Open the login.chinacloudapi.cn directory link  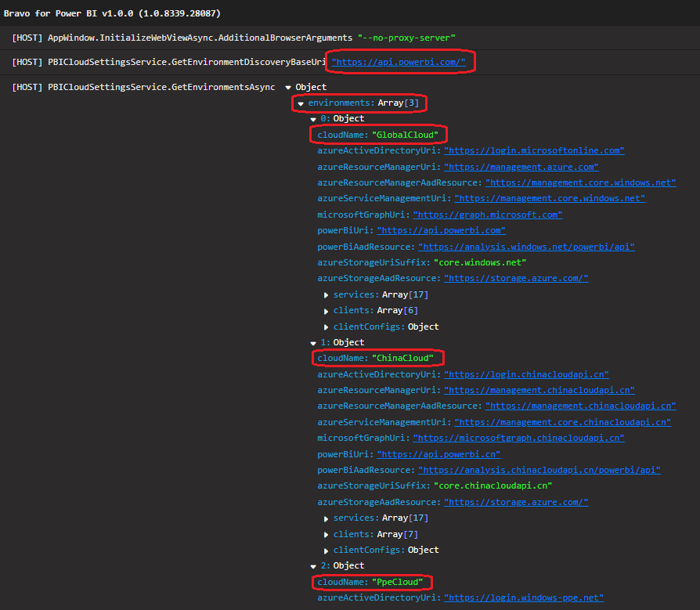(525, 374)
